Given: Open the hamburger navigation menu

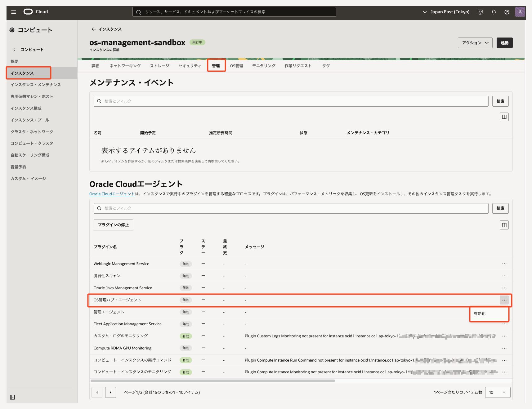Looking at the screenshot, I should point(14,12).
